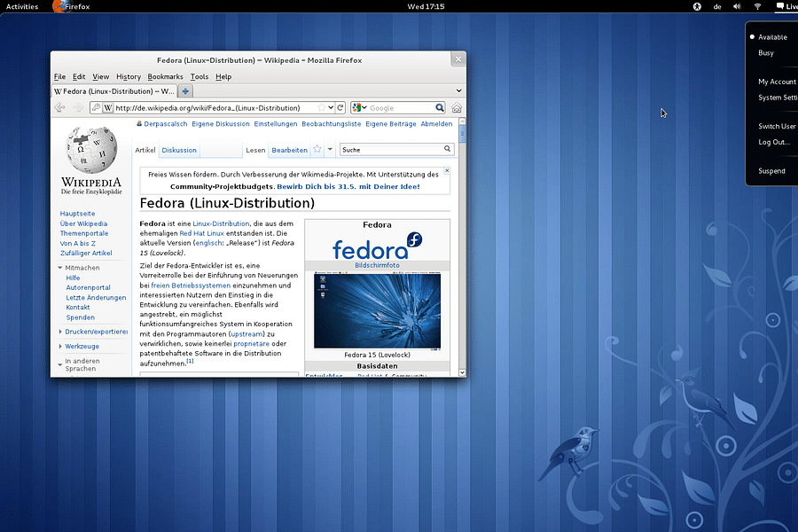Click the Google icon in the search bar
Screen dimensions: 798x532
click(357, 107)
